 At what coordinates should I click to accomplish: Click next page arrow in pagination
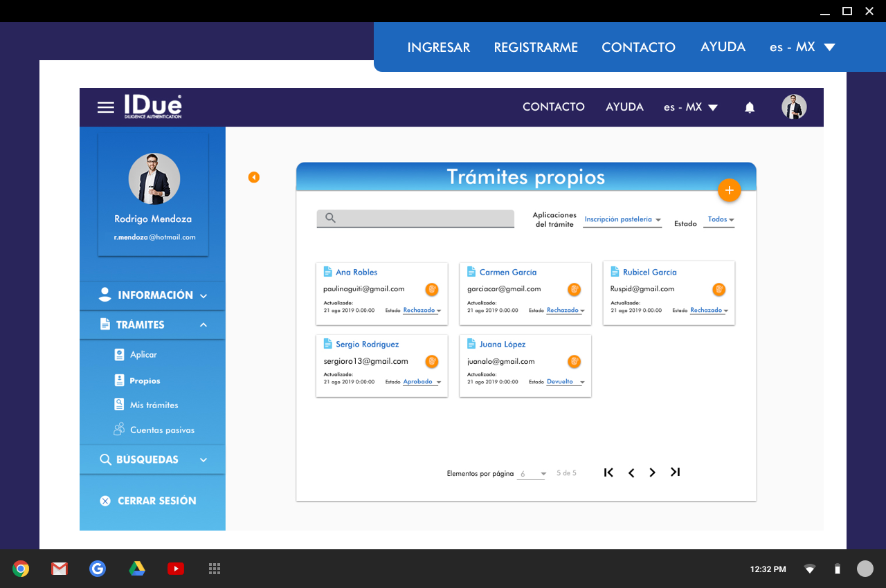point(652,472)
